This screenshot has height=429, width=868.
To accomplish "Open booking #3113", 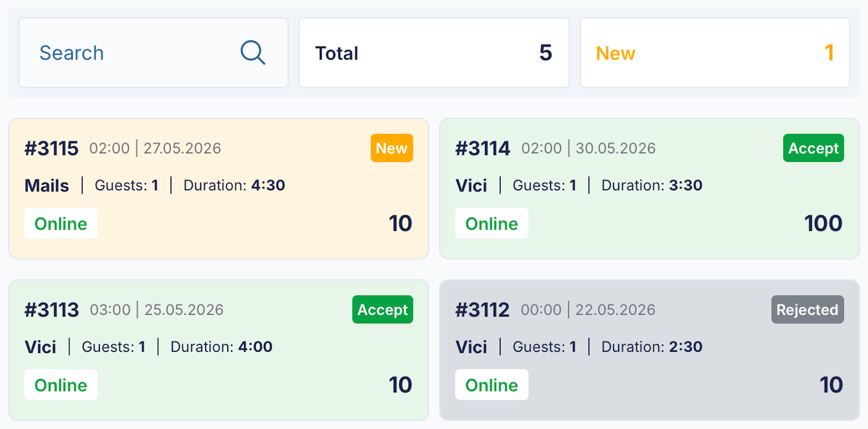I will 219,350.
